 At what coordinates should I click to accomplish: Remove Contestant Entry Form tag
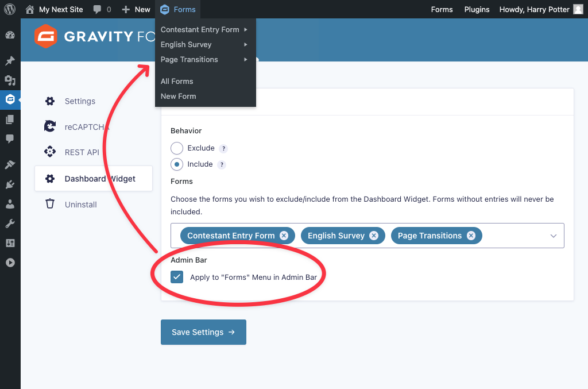(x=284, y=236)
